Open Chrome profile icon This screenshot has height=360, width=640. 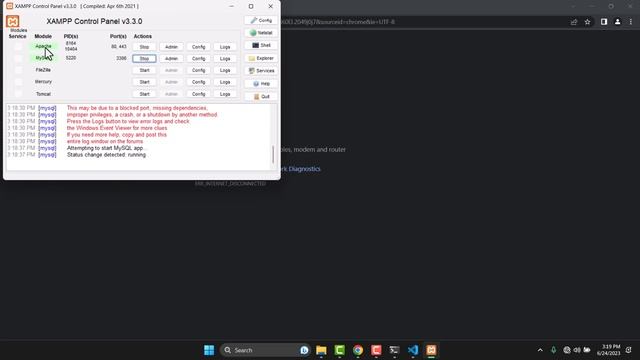[x=618, y=22]
